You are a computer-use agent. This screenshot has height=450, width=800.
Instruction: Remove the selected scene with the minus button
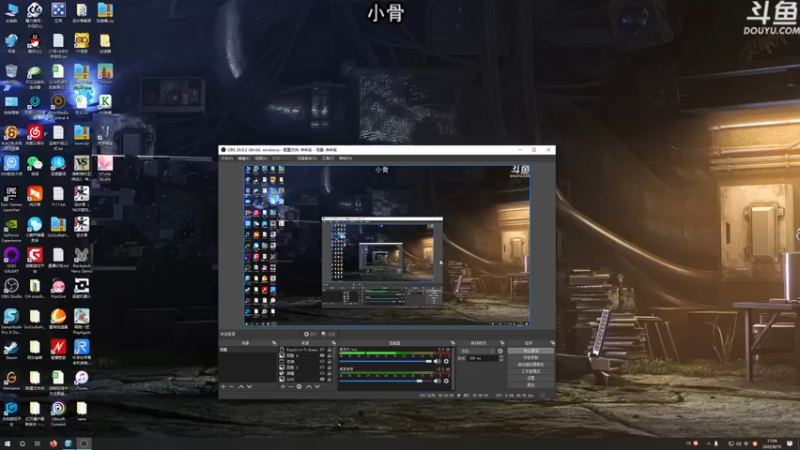click(231, 387)
